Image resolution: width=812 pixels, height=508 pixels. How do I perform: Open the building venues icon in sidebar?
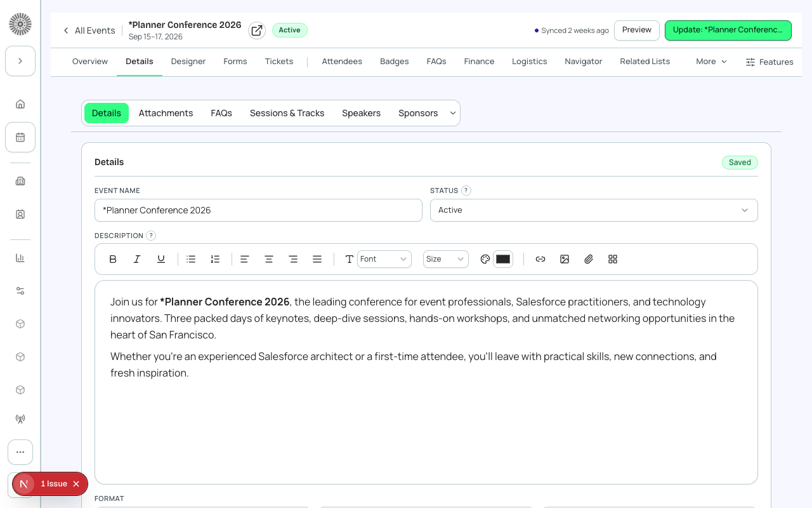pyautogui.click(x=20, y=181)
